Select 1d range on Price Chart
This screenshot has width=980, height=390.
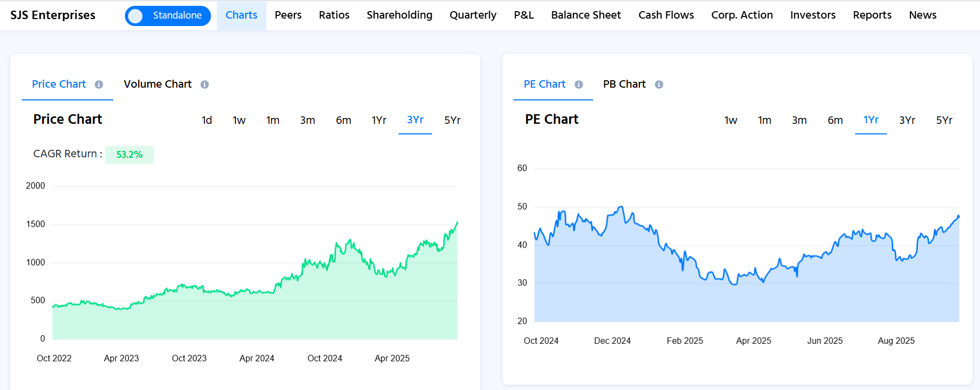(207, 120)
